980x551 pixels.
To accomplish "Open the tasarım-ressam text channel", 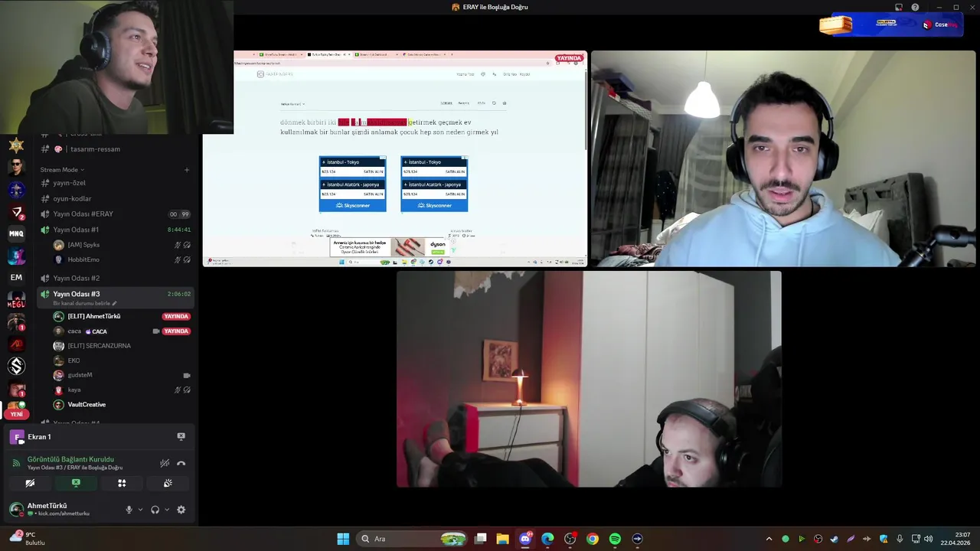I will point(115,149).
